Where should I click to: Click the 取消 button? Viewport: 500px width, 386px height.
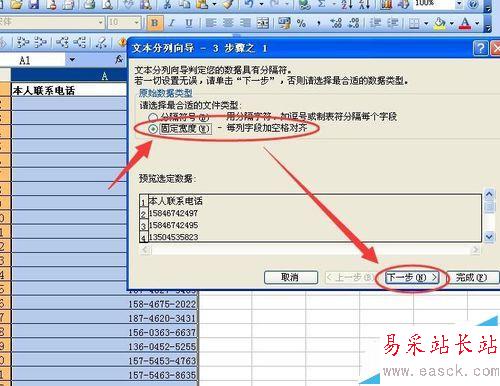(291, 277)
